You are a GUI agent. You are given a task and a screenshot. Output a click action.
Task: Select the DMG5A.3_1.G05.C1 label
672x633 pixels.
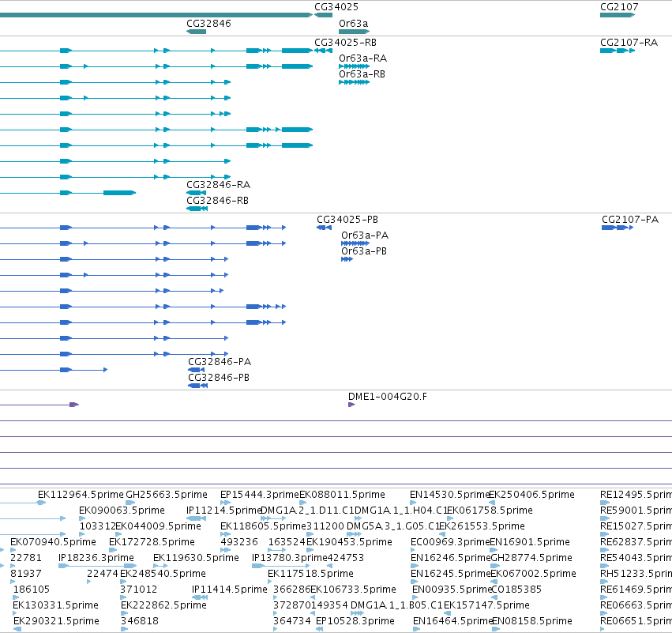tap(392, 526)
